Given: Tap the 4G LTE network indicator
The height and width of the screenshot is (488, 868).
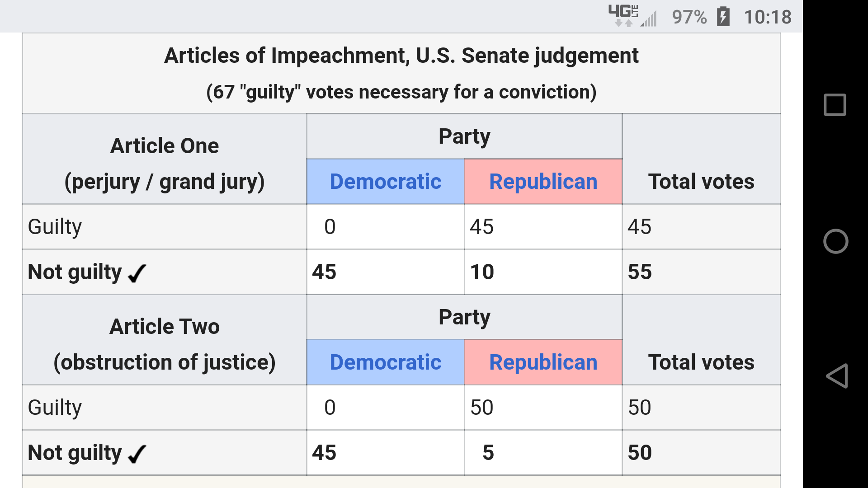Looking at the screenshot, I should tap(623, 15).
